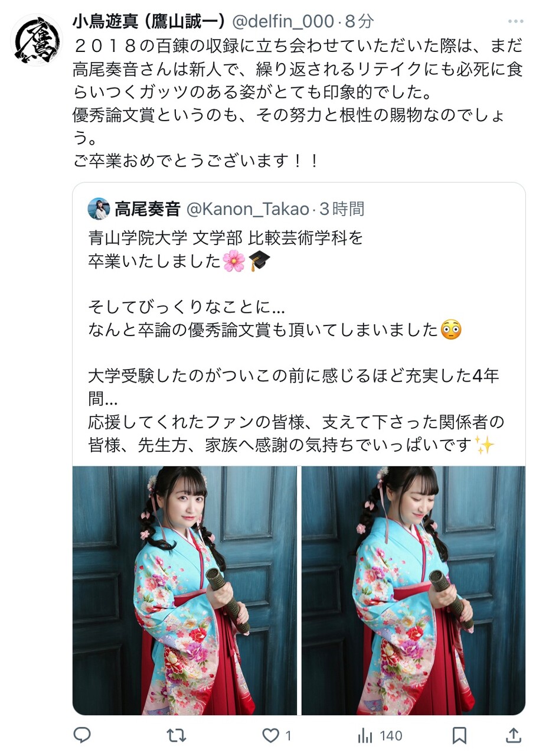Retweet this post using the retweet icon
The width and height of the screenshot is (536, 756).
point(177,735)
